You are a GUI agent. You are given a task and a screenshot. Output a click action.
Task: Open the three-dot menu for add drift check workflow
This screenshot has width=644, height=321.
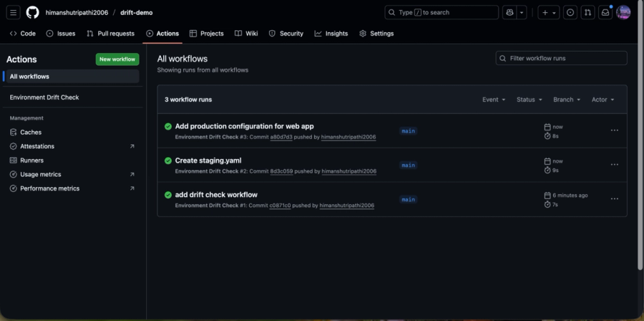pos(615,198)
